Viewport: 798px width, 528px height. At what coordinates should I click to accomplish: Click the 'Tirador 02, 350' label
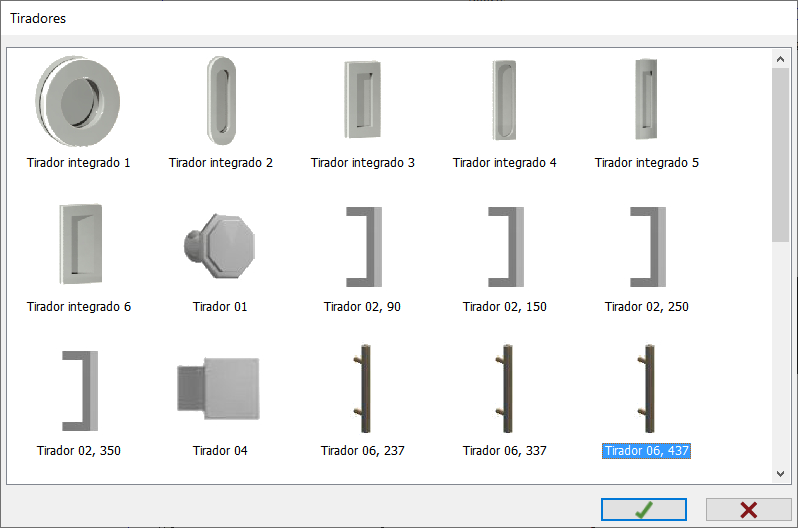click(79, 451)
